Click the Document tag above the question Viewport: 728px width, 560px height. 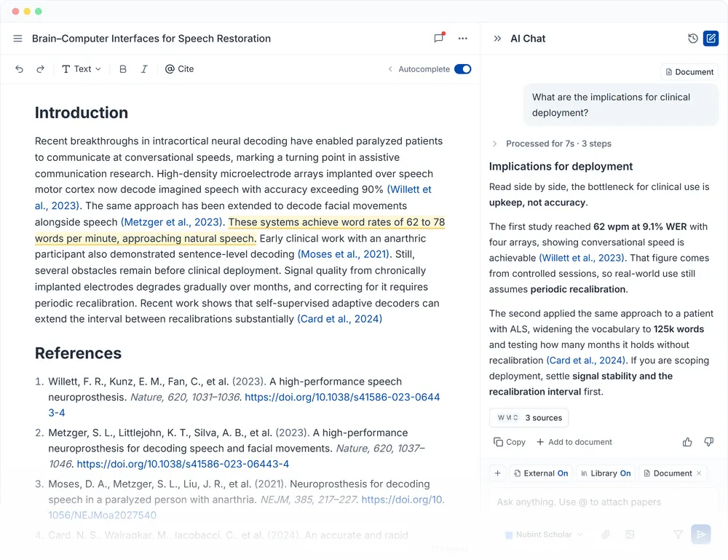(689, 72)
